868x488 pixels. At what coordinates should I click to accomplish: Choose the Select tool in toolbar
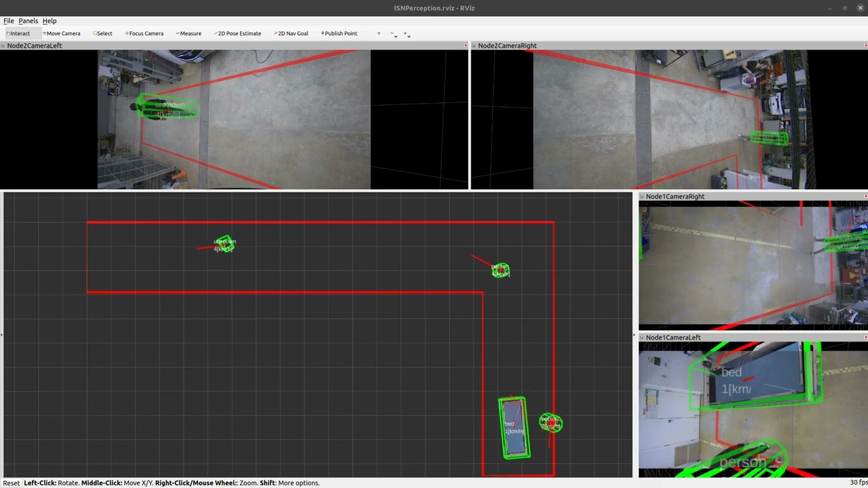pyautogui.click(x=103, y=33)
